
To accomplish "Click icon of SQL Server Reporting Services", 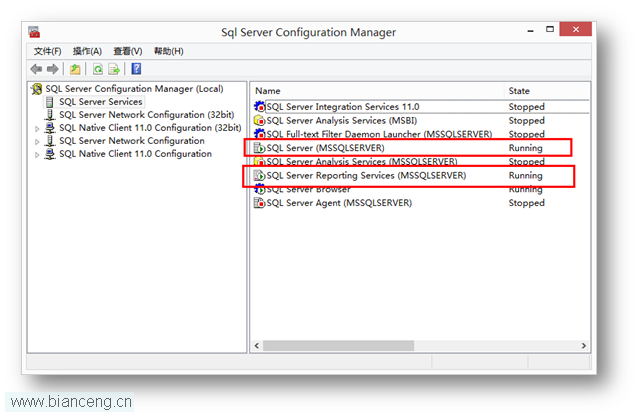I will (260, 176).
